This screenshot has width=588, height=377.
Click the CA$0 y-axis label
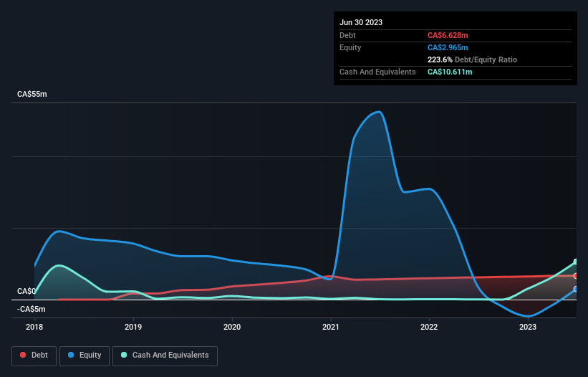pyautogui.click(x=26, y=292)
